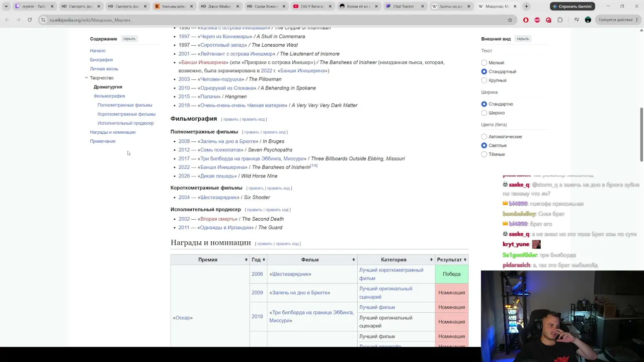Open the «Оскар» award link
The image size is (644, 362).
183,318
